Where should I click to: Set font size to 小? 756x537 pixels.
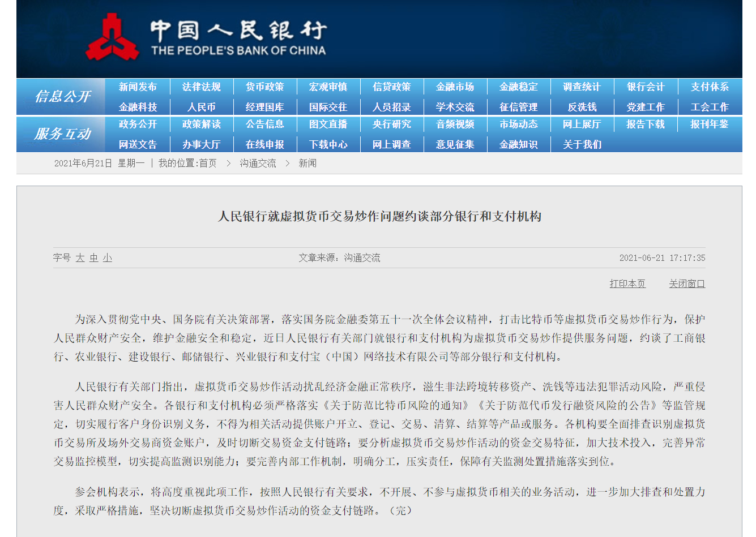pyautogui.click(x=107, y=257)
